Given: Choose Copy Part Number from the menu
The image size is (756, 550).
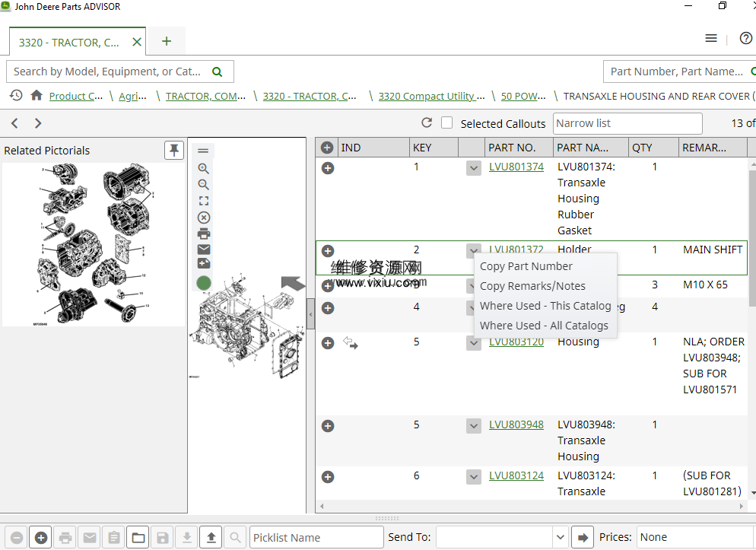Looking at the screenshot, I should 526,266.
